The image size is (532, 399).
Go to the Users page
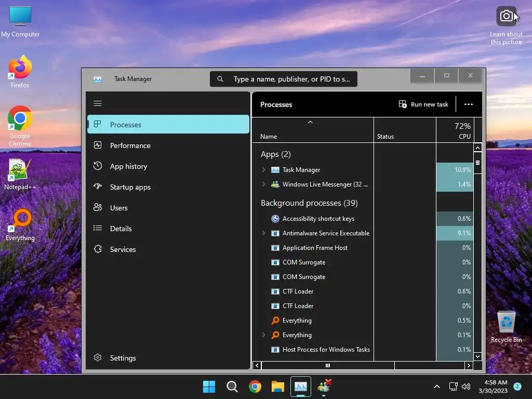click(x=168, y=208)
